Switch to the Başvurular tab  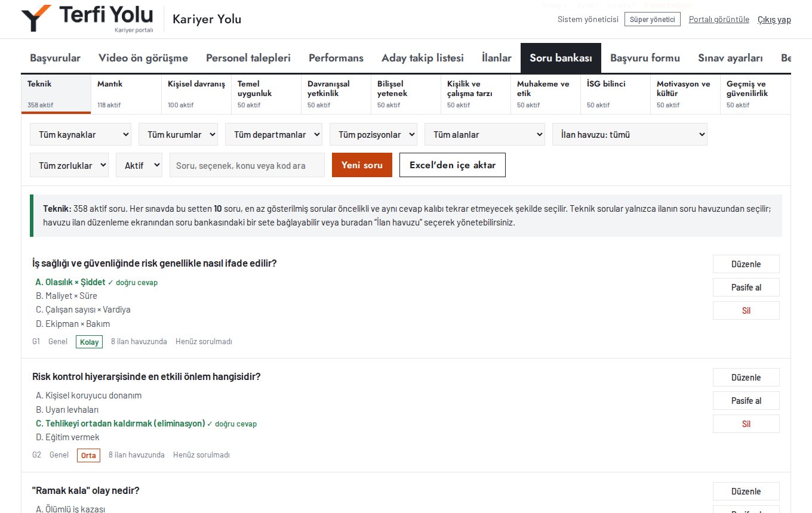click(x=55, y=58)
